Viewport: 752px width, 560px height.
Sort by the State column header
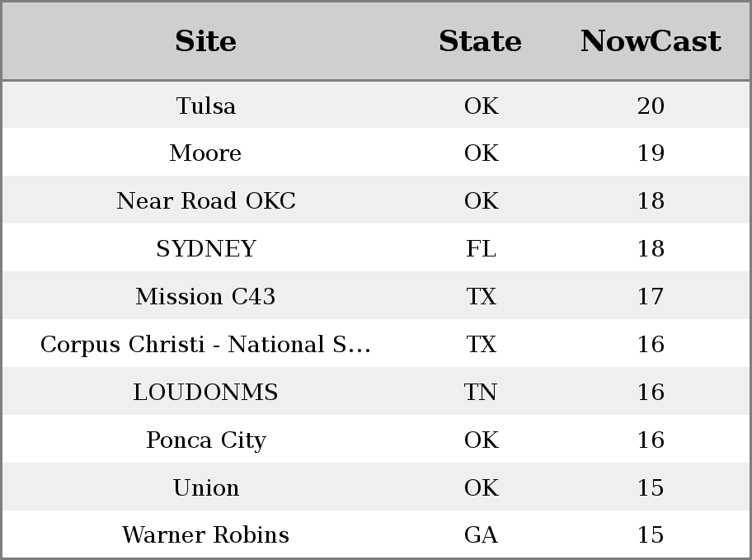tap(481, 41)
